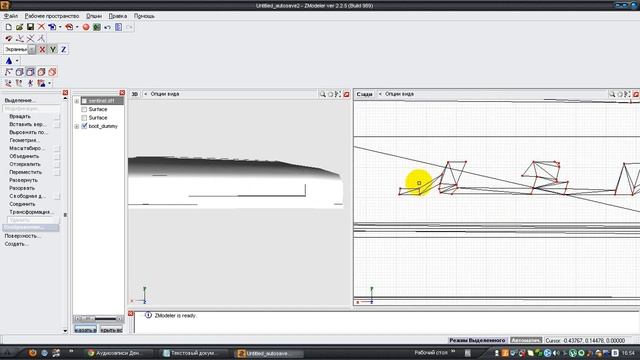The height and width of the screenshot is (360, 640).
Task: Click the red crossed cube icon
Action: [x=52, y=72]
